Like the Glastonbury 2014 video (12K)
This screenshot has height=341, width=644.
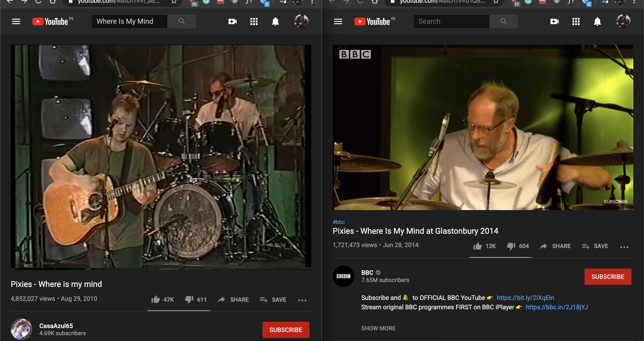485,246
